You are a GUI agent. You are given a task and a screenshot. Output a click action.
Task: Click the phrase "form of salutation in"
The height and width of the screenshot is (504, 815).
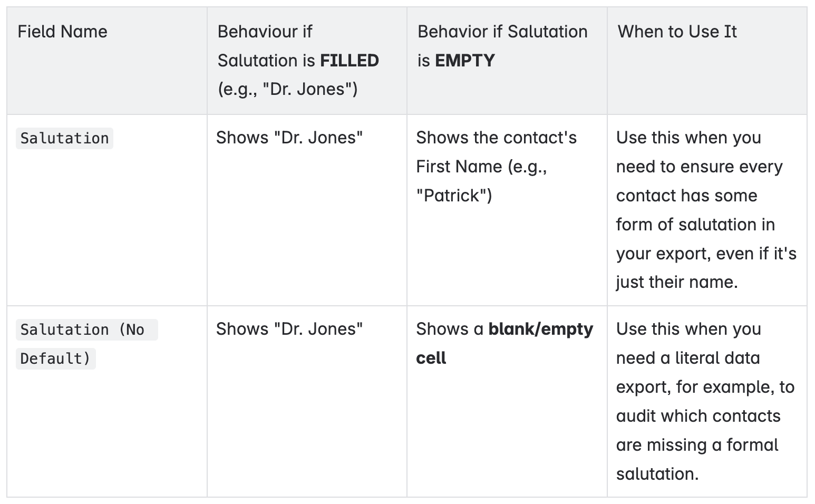point(695,225)
